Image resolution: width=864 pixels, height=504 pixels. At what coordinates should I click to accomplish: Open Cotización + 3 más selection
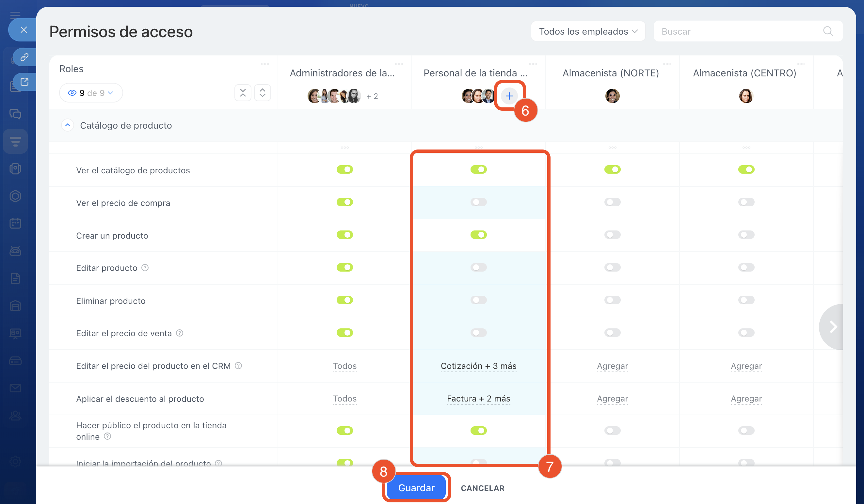pyautogui.click(x=478, y=366)
